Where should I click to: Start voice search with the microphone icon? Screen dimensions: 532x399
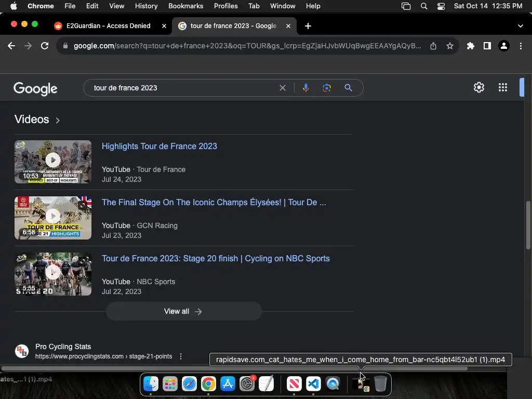[305, 88]
